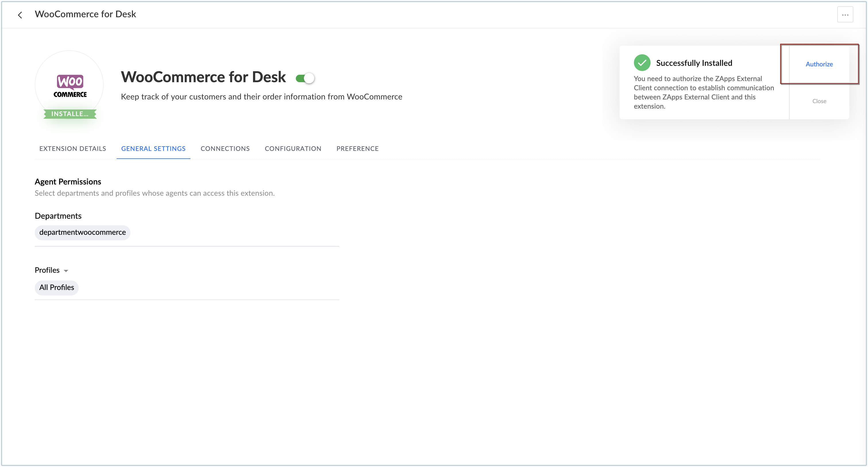Click the green success checkmark icon
The height and width of the screenshot is (467, 868).
point(642,63)
